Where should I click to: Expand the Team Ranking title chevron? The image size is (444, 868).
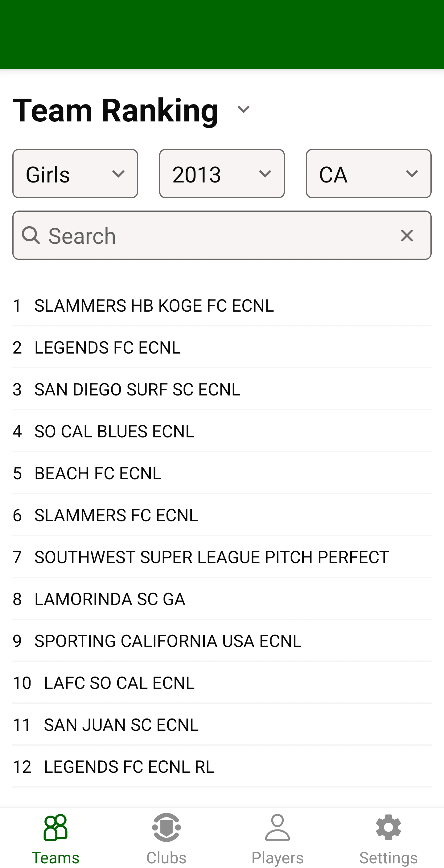click(x=243, y=109)
